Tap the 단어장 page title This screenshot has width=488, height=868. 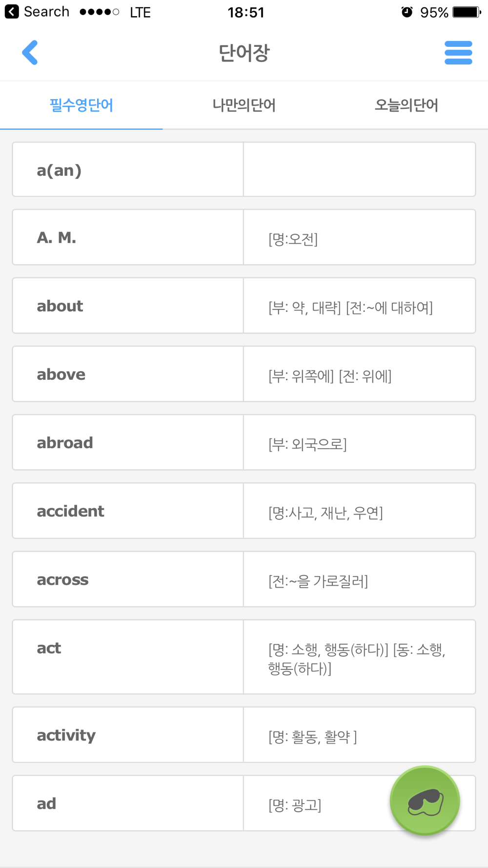pyautogui.click(x=244, y=53)
